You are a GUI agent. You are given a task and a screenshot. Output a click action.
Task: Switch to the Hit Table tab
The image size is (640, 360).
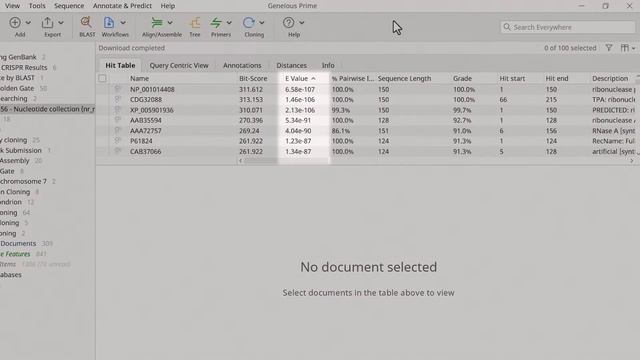pyautogui.click(x=120, y=65)
